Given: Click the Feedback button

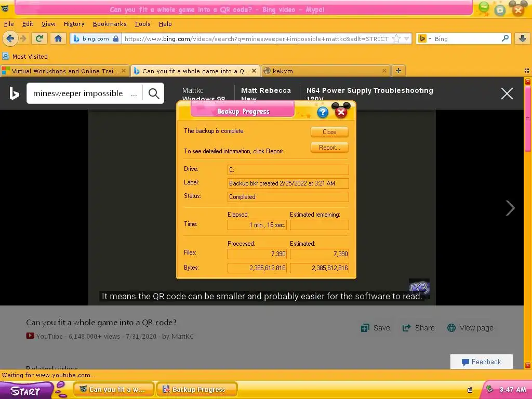Looking at the screenshot, I should [482, 362].
